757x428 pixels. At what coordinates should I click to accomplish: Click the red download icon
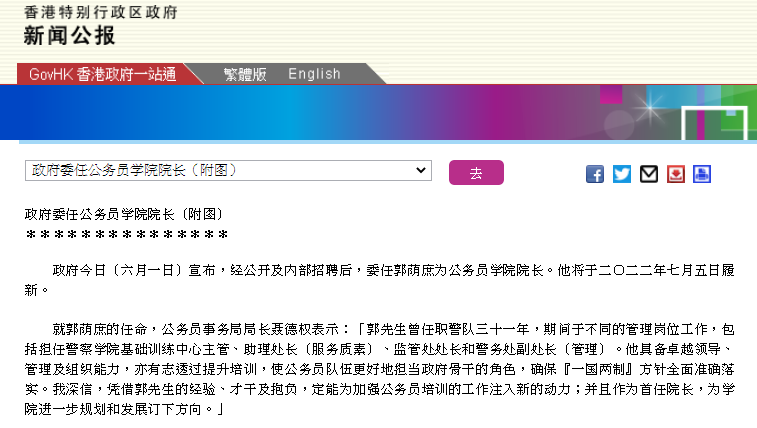(x=675, y=174)
